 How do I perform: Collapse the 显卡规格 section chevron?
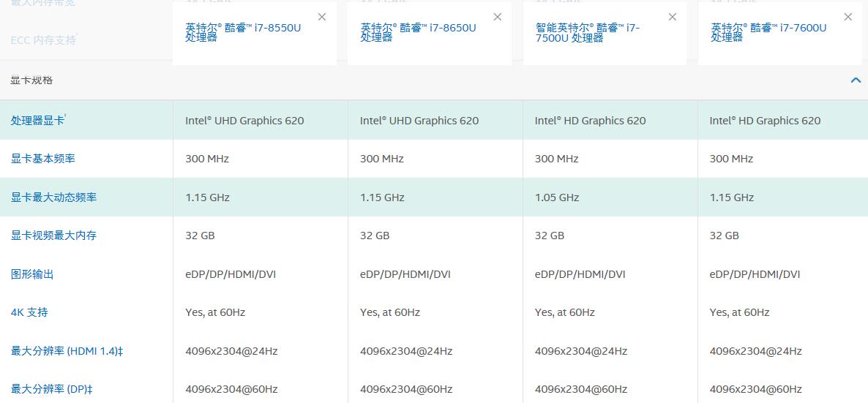tap(856, 80)
